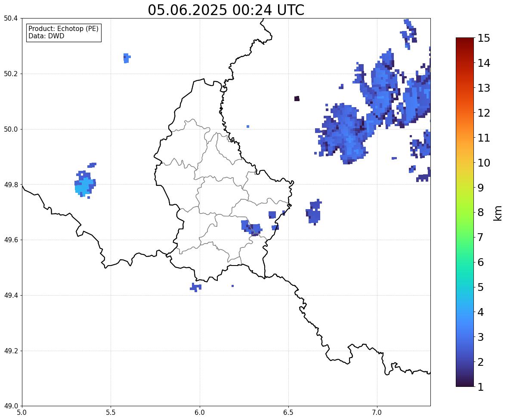Click the y-axis latitude label 49.4
This screenshot has height=420, width=507.
tap(10, 295)
